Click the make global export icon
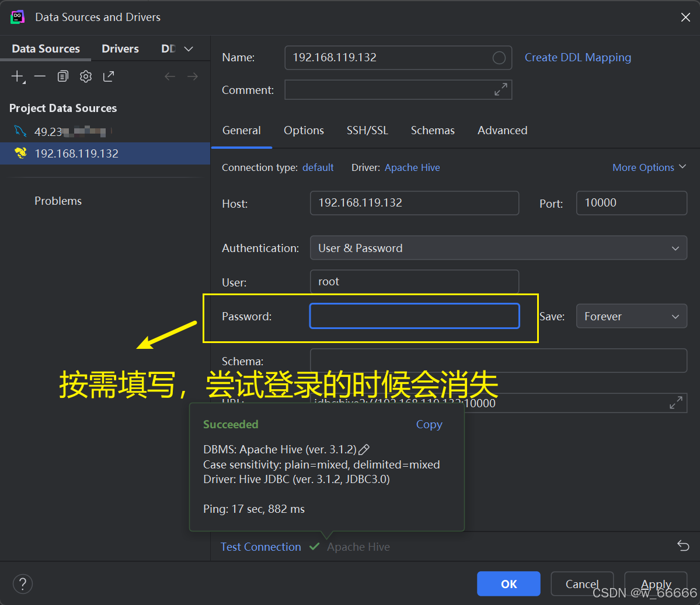 [109, 77]
